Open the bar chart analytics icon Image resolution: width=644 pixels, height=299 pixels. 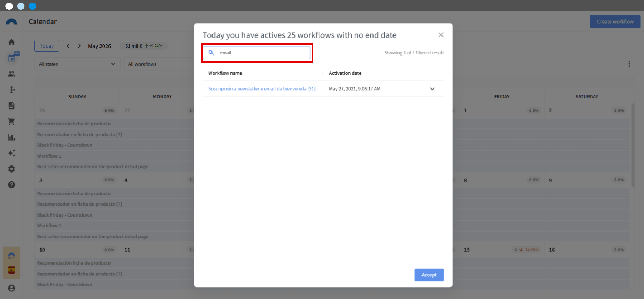point(11,137)
